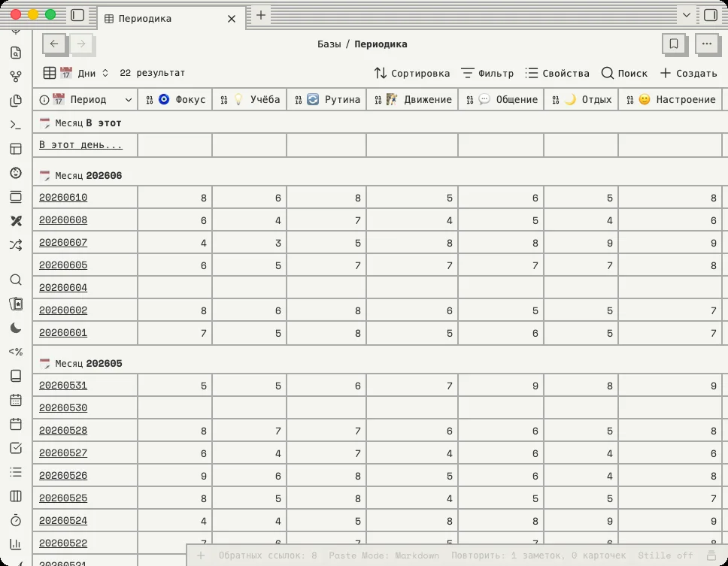
Task: Open the 20260526 daily note link
Action: [x=63, y=476]
